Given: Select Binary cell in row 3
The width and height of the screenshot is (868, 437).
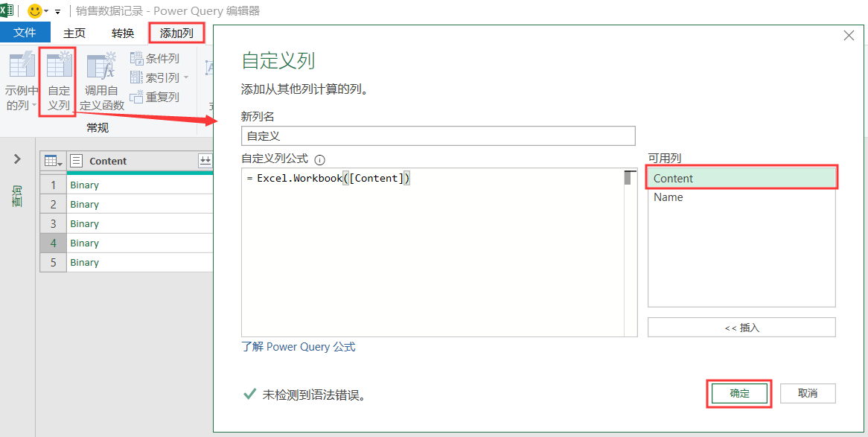Looking at the screenshot, I should click(x=139, y=224).
